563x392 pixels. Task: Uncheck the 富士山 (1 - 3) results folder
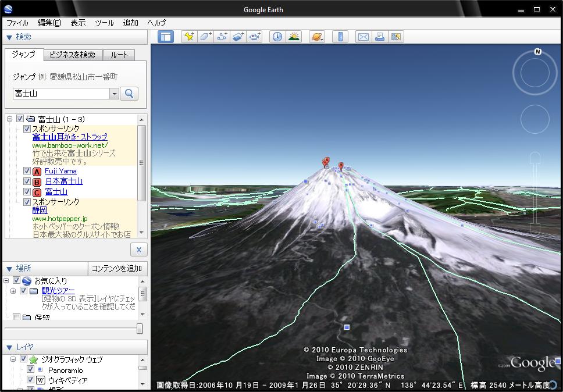pos(20,119)
